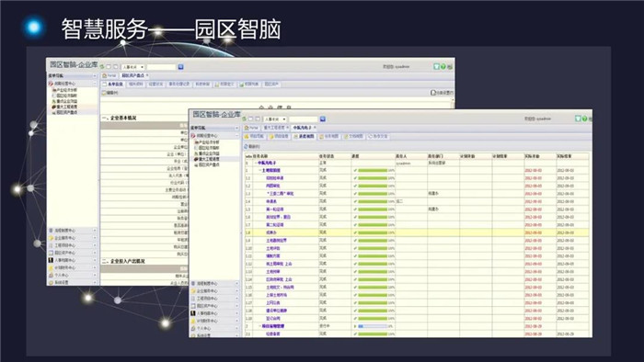The width and height of the screenshot is (644, 362).
Task: Collapse the 土地取得 task group in table
Action: [x=259, y=171]
